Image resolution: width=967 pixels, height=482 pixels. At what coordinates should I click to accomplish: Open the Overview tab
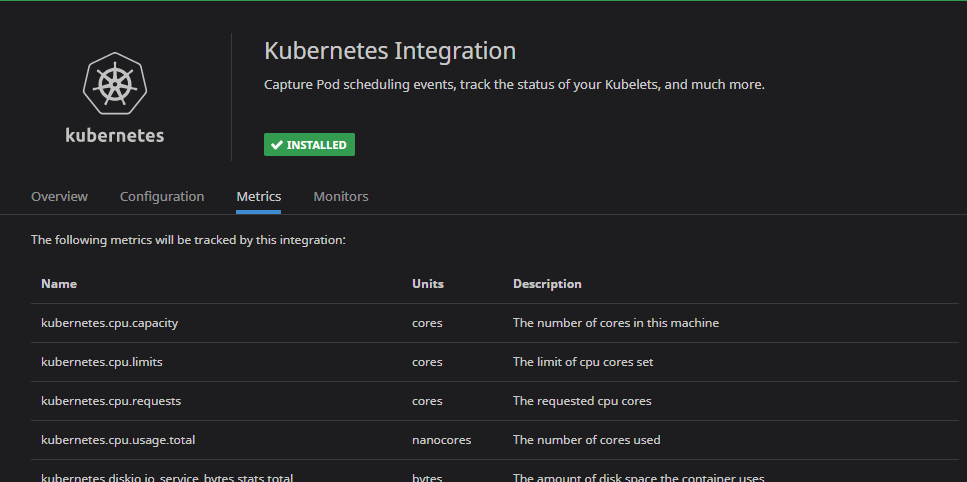[59, 197]
